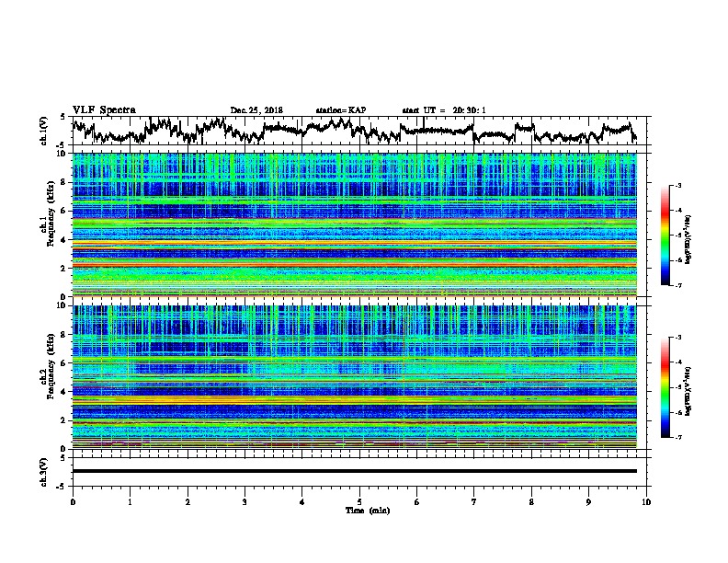Click the ch.1 "Frequency (kHz)" axis label
The image size is (728, 563).
coord(51,213)
